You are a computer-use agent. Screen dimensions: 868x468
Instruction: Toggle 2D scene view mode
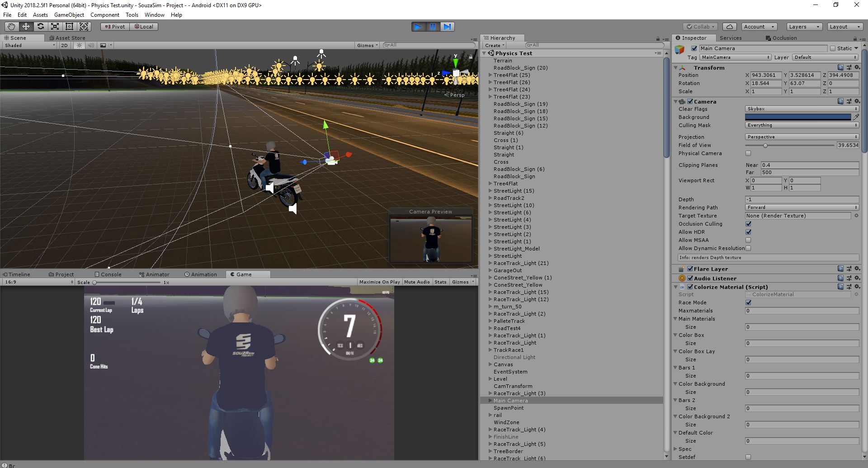(x=64, y=45)
